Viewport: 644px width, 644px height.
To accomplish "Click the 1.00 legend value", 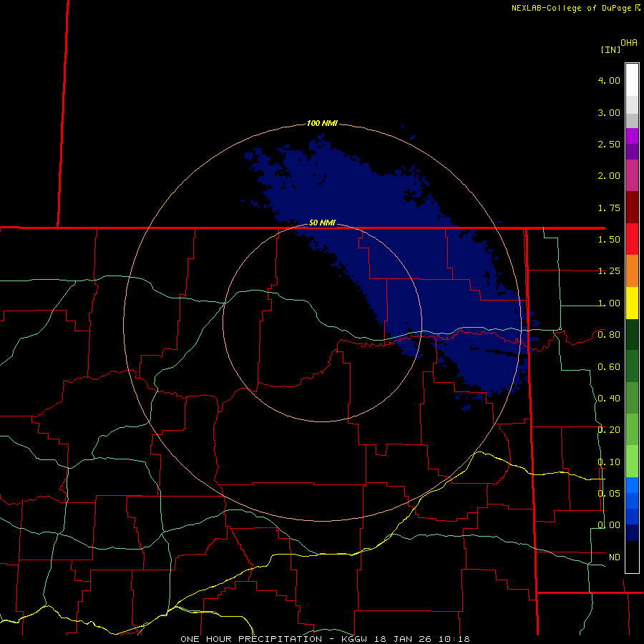I will [x=609, y=303].
